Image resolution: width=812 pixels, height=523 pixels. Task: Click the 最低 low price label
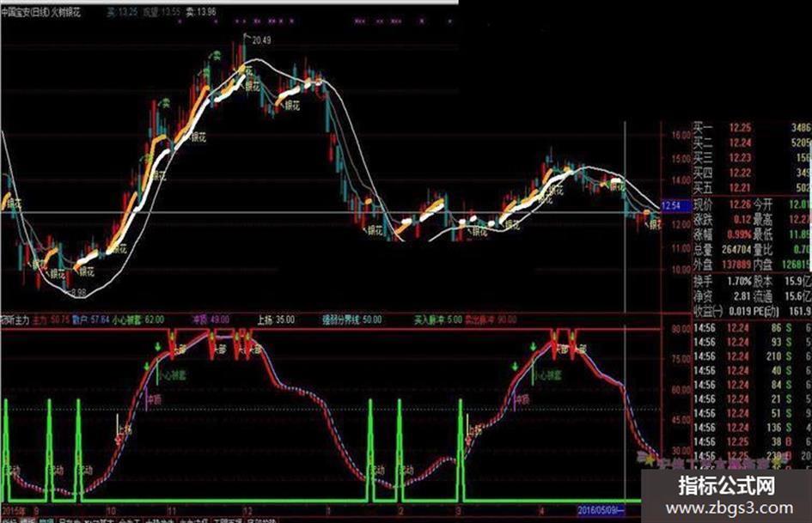click(x=763, y=234)
